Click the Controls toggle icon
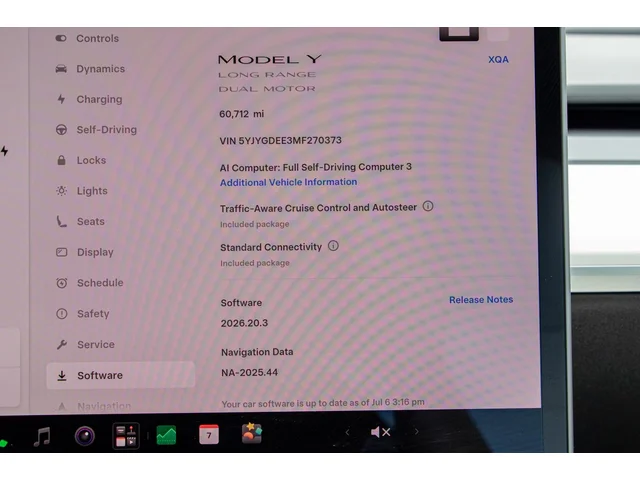This screenshot has height=480, width=640. [61, 38]
